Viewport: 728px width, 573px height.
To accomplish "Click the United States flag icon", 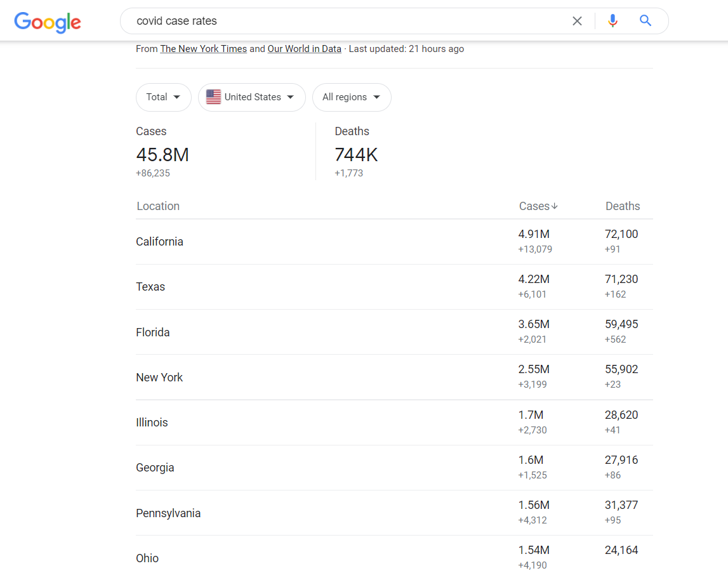I will point(213,96).
